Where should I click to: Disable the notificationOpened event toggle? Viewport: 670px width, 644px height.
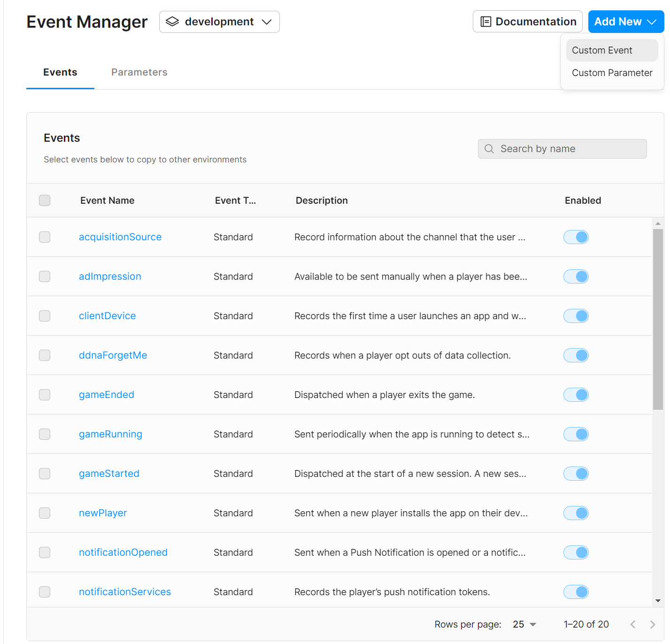(576, 552)
